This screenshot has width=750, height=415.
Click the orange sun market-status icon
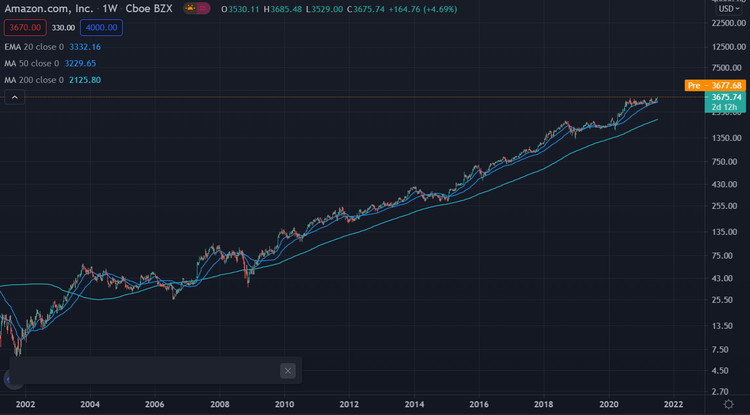(190, 9)
